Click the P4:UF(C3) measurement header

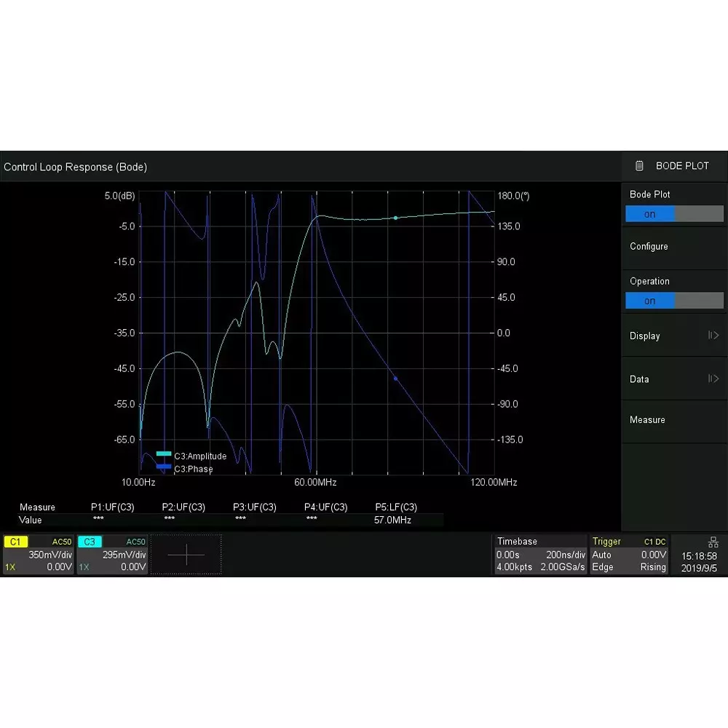click(325, 507)
